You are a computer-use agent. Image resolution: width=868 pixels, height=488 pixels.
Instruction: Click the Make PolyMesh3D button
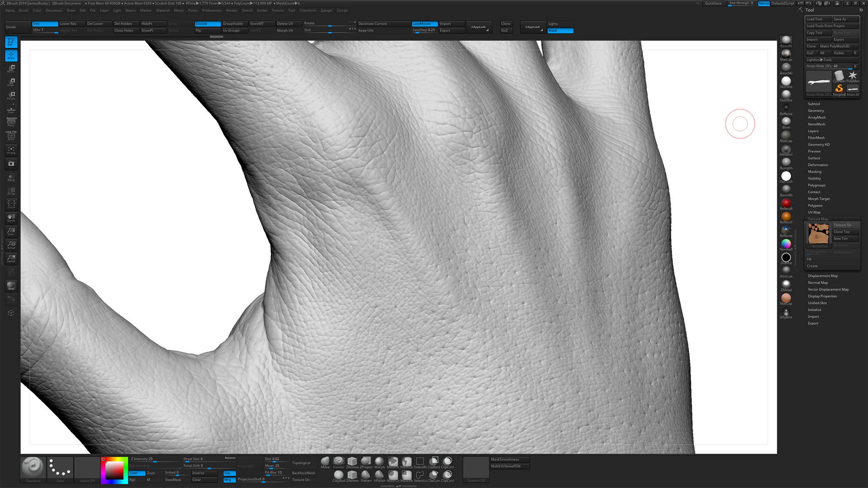pyautogui.click(x=835, y=46)
